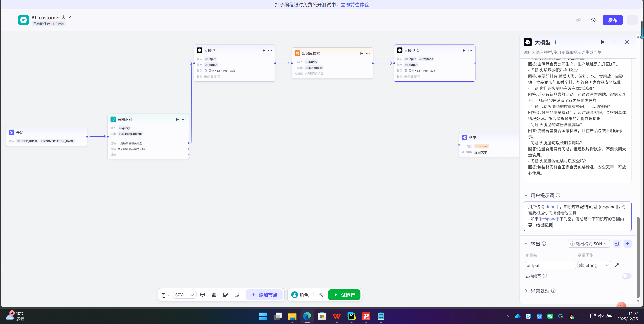Add a new output variable with plus icon
Screen dimensions: 644x324
627,244
